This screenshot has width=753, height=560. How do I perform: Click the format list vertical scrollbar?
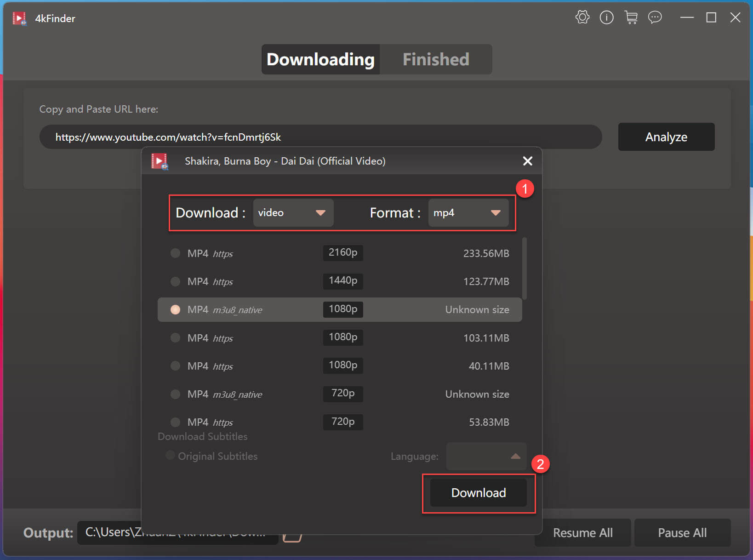coord(525,269)
